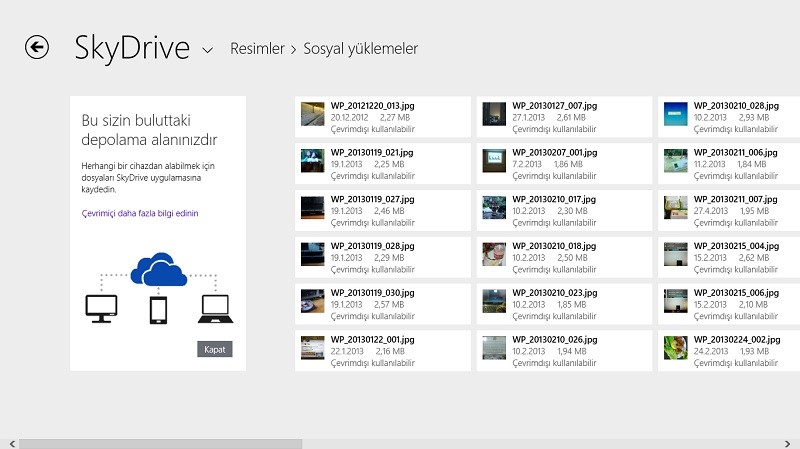Open thumbnail of WP_20130119_027.jpg
The image size is (800, 449).
(x=312, y=208)
